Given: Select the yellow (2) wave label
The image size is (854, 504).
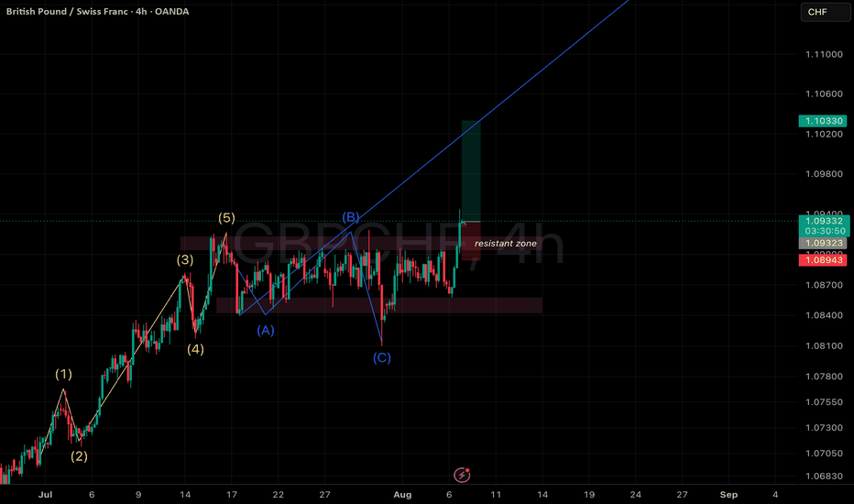Looking at the screenshot, I should coord(79,456).
